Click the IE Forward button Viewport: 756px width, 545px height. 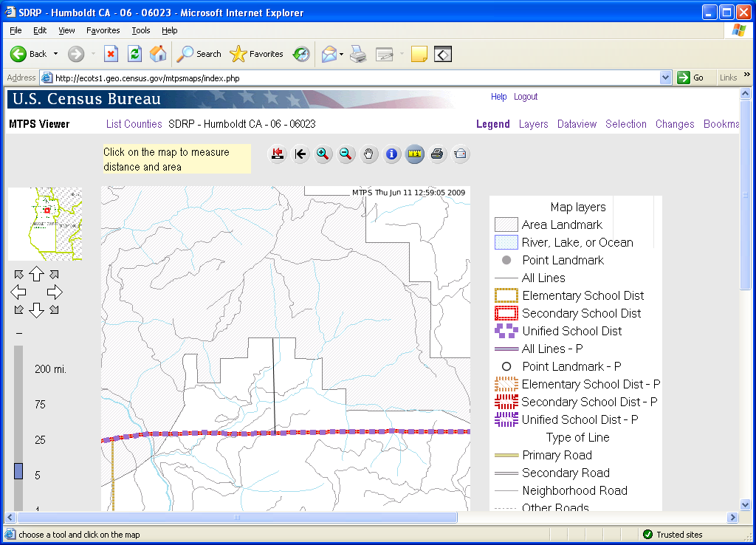tap(76, 54)
